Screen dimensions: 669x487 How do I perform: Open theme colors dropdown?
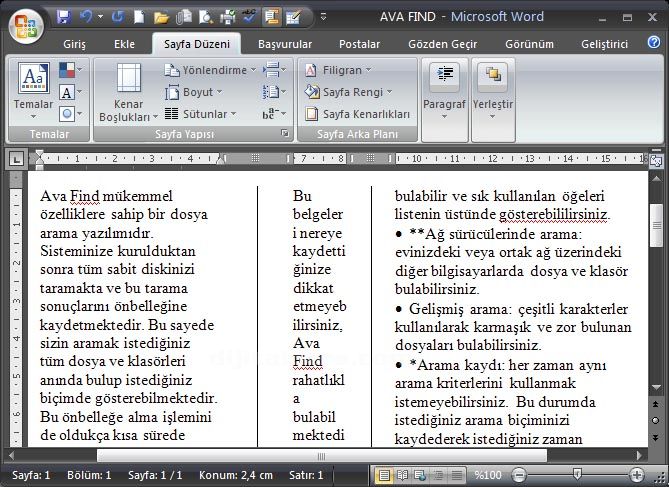pos(71,70)
